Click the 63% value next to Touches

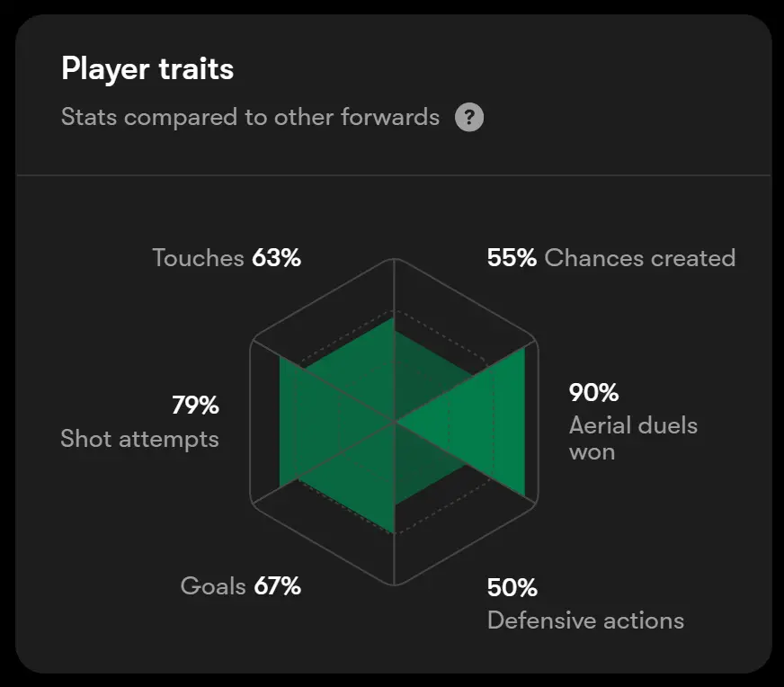click(277, 258)
